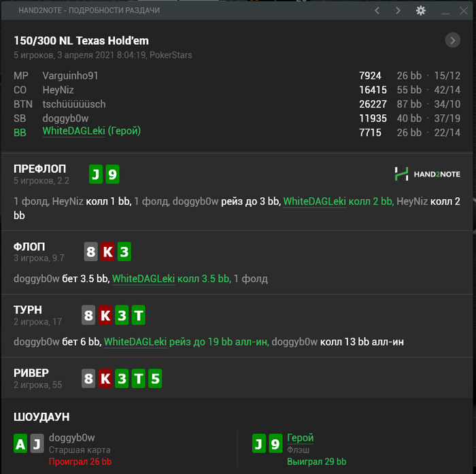
Task: Click the Hand2Note logo in preflop section
Action: click(x=427, y=174)
